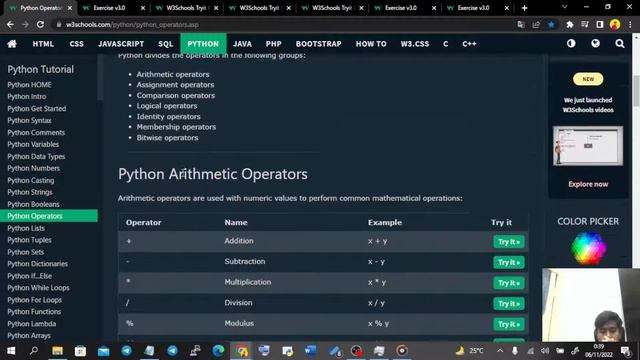Image resolution: width=640 pixels, height=360 pixels.
Task: Open the globe language icon
Action: click(x=596, y=43)
